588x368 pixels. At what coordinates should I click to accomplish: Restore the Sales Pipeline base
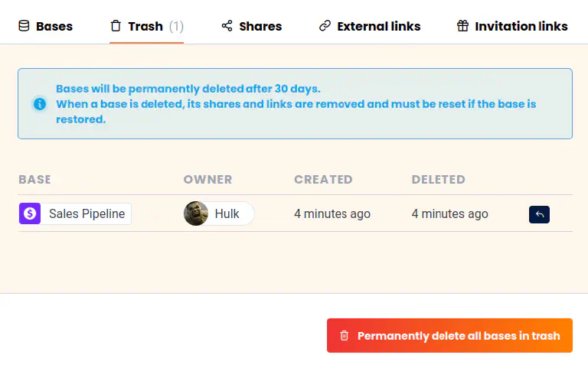(x=539, y=214)
